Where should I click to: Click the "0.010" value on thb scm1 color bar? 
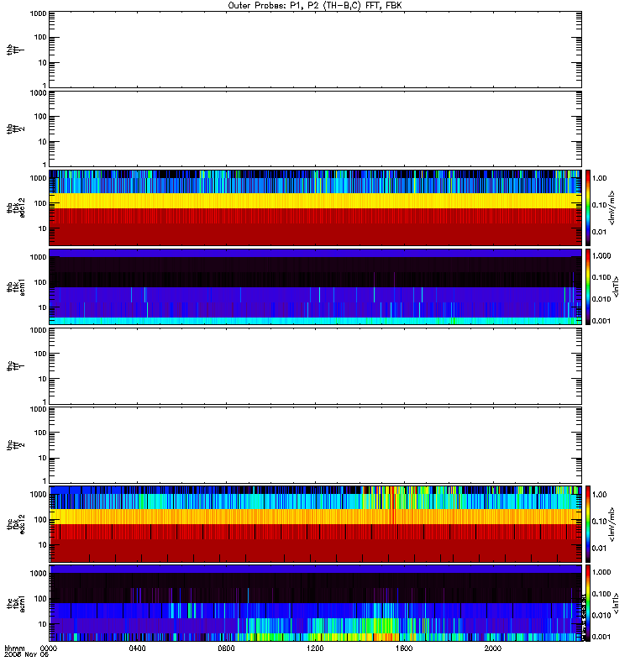pos(601,299)
